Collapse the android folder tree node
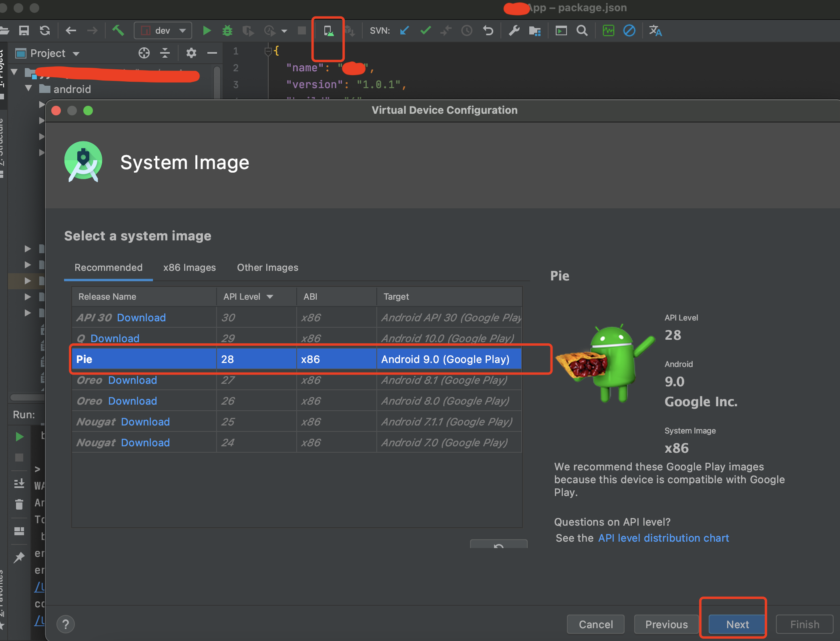Image resolution: width=840 pixels, height=641 pixels. click(x=28, y=89)
